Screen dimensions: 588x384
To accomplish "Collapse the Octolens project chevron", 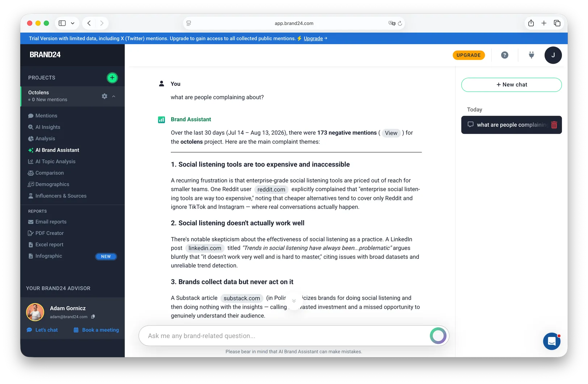I will 114,96.
